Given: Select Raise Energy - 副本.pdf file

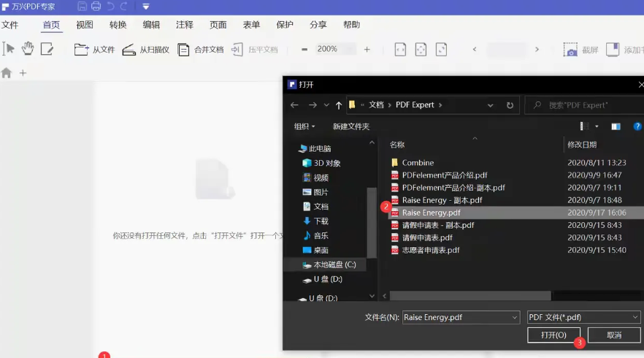Looking at the screenshot, I should 437,200.
